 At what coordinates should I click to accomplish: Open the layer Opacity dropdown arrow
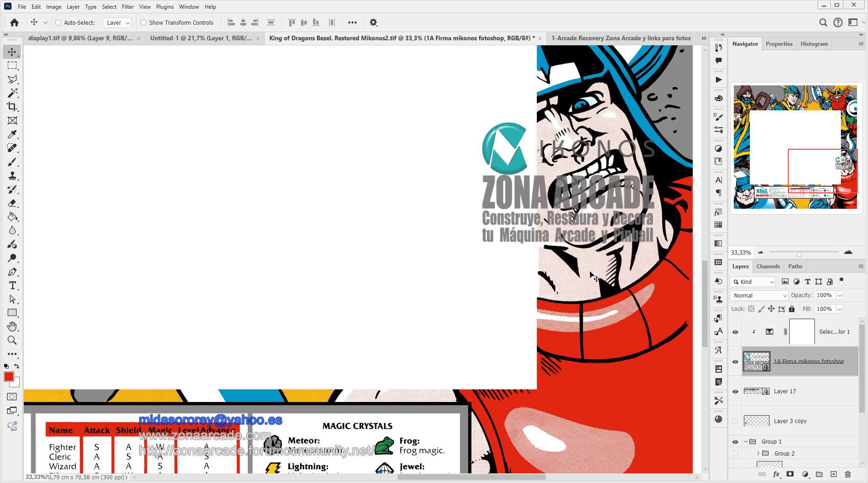840,295
